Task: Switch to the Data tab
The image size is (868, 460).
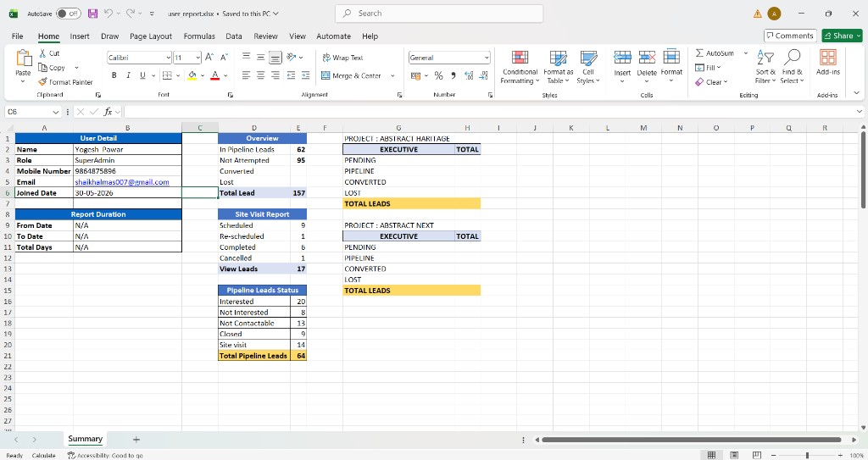Action: pyautogui.click(x=234, y=36)
